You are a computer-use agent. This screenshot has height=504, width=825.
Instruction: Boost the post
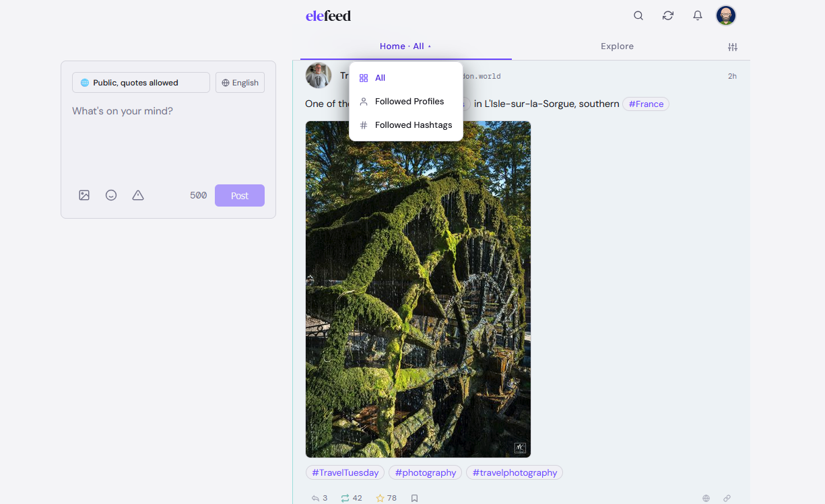click(345, 498)
